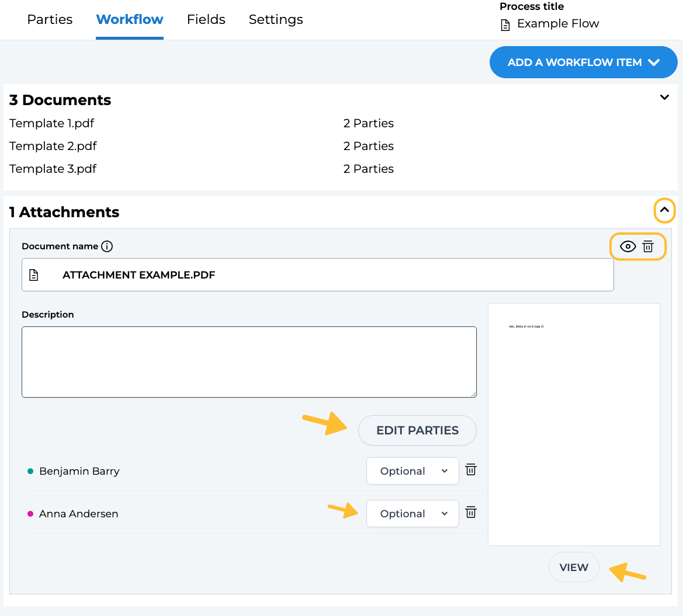683x616 pixels.
Task: Click the Edit Parties button
Action: (x=417, y=430)
